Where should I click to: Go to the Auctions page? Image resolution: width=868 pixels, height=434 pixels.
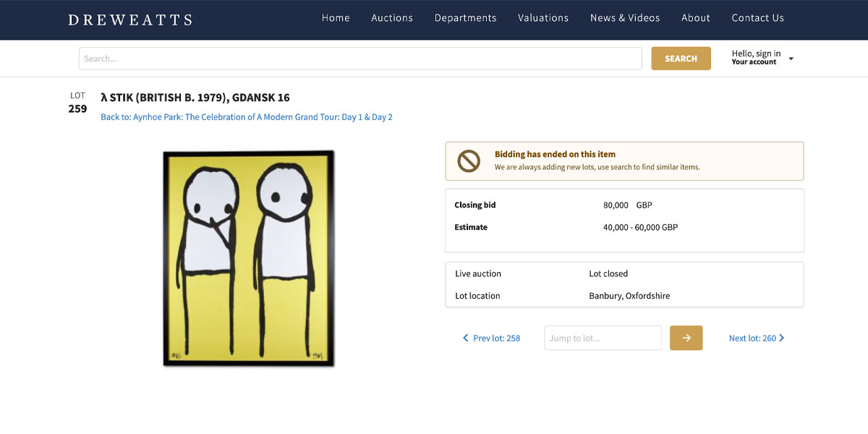(392, 18)
